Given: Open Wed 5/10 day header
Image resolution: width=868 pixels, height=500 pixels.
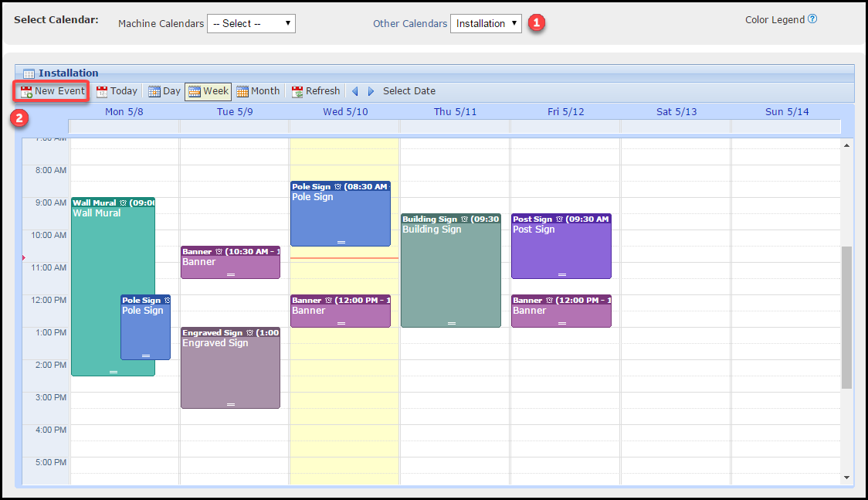Looking at the screenshot, I should click(x=345, y=111).
